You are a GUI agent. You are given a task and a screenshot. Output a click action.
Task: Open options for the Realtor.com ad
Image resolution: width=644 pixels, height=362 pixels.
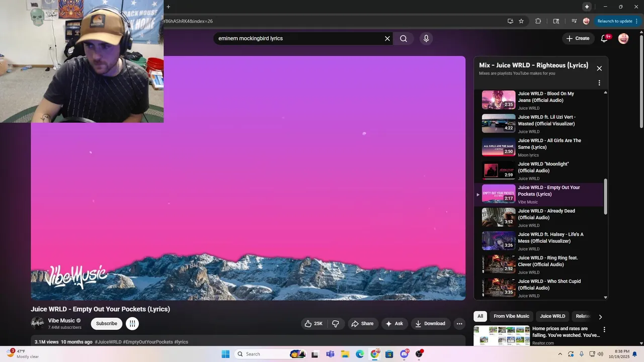[x=604, y=330]
